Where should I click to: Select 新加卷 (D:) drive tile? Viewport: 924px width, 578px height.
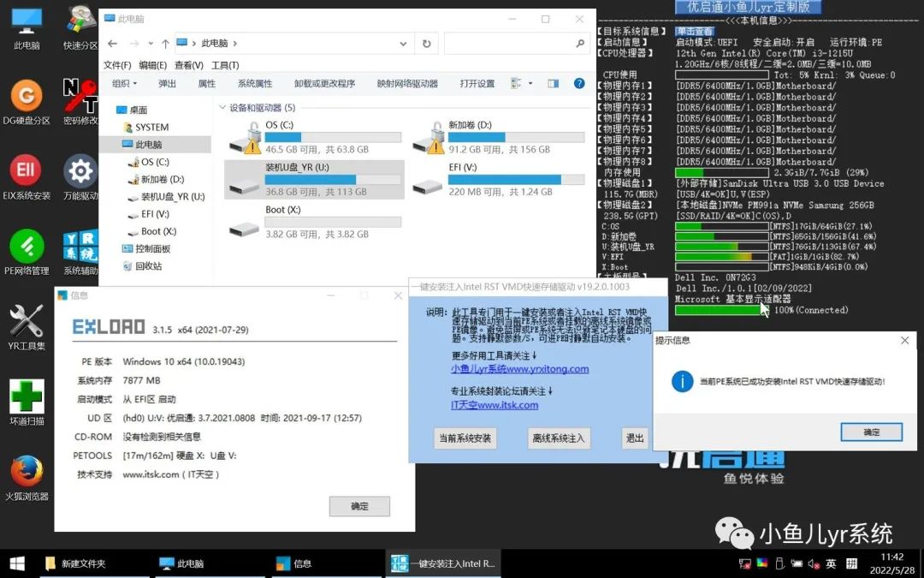pos(499,137)
